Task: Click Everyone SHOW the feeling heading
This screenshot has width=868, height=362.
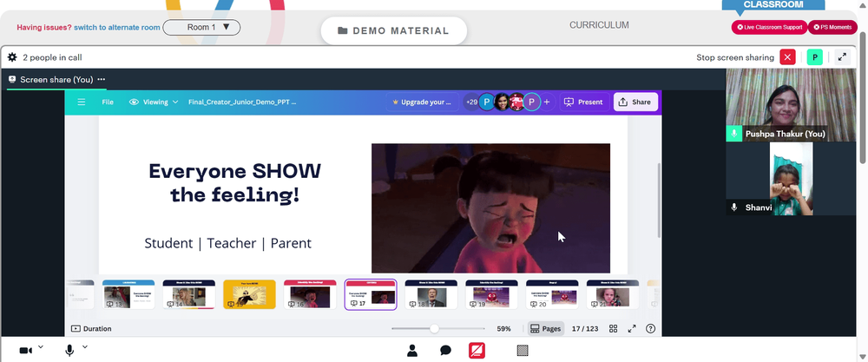Action: pos(234,182)
